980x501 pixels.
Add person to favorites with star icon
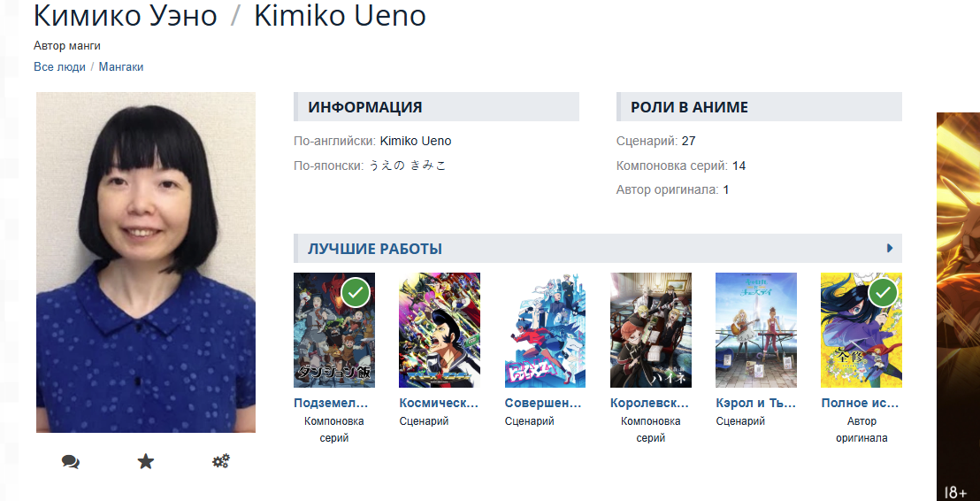(x=146, y=462)
